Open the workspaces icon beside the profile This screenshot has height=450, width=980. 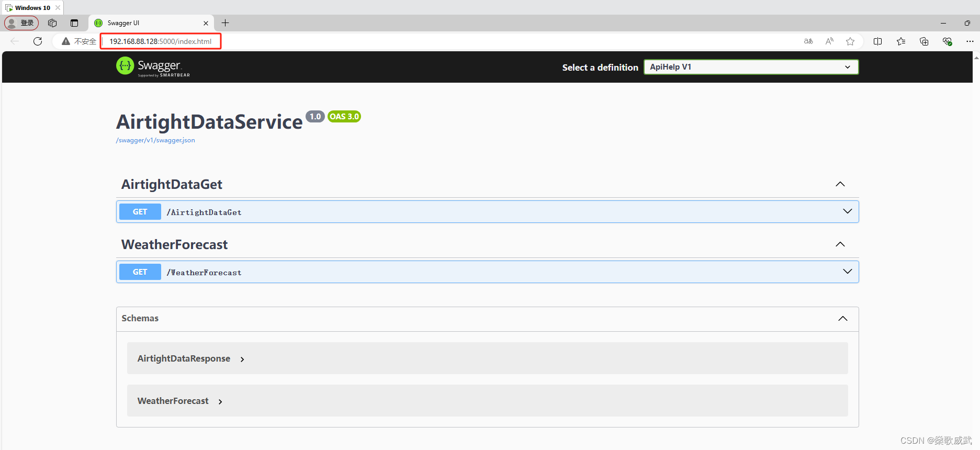tap(52, 23)
